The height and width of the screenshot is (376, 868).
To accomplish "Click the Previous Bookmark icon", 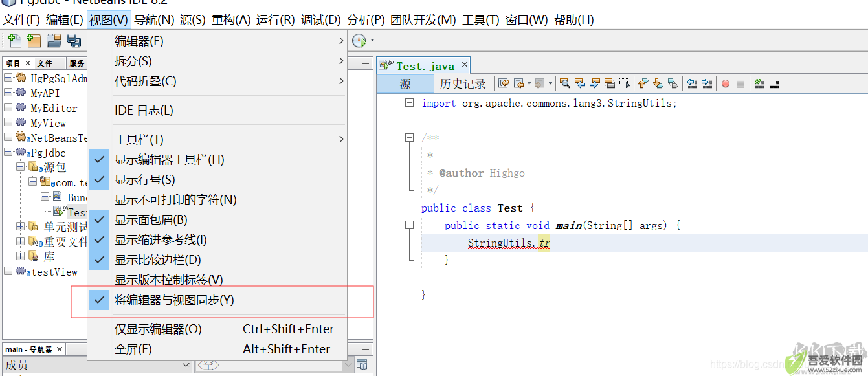I will [x=643, y=83].
